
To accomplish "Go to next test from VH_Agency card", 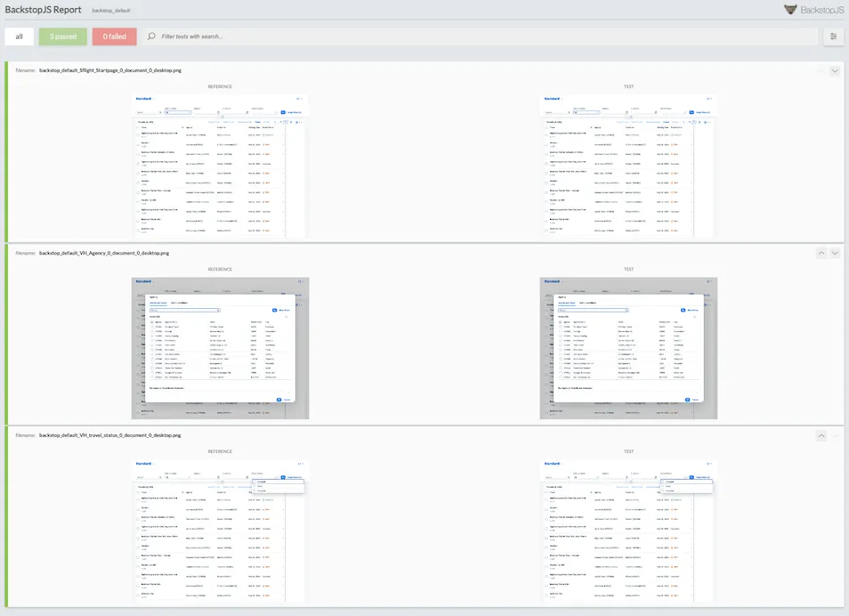I will [835, 254].
